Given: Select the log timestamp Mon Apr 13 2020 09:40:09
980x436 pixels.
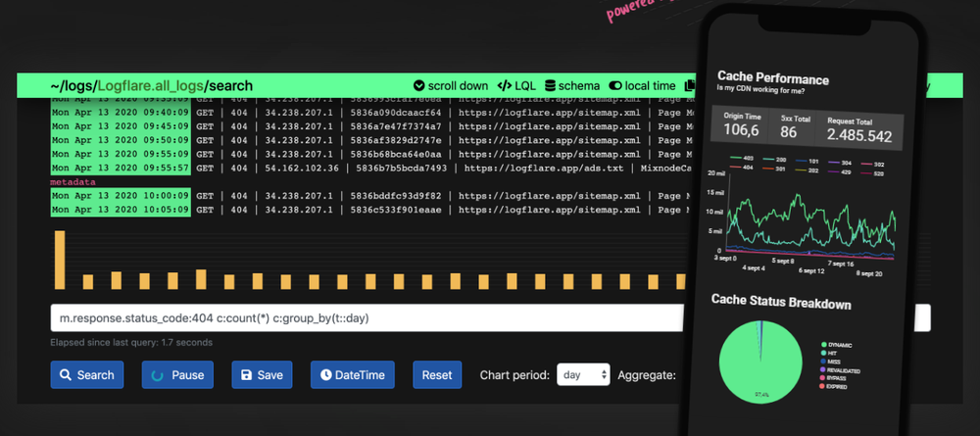Looking at the screenshot, I should pyautogui.click(x=120, y=113).
